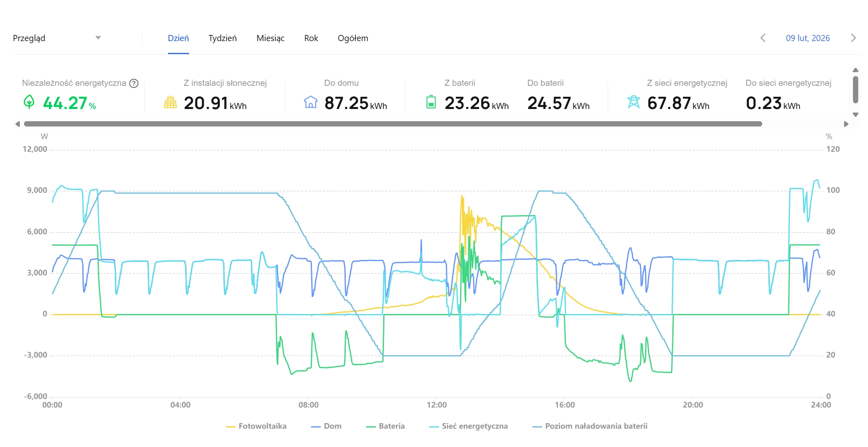Select the Rok tab
868x447 pixels.
[311, 38]
